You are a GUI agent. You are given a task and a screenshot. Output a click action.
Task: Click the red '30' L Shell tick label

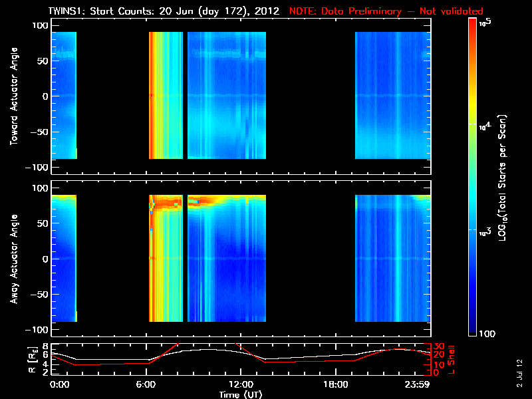pos(439,346)
